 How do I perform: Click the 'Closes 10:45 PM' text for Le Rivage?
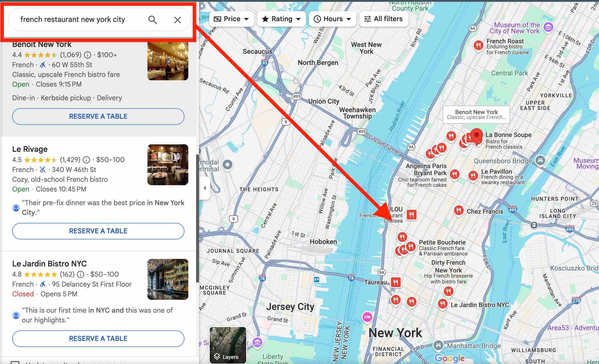pos(61,189)
